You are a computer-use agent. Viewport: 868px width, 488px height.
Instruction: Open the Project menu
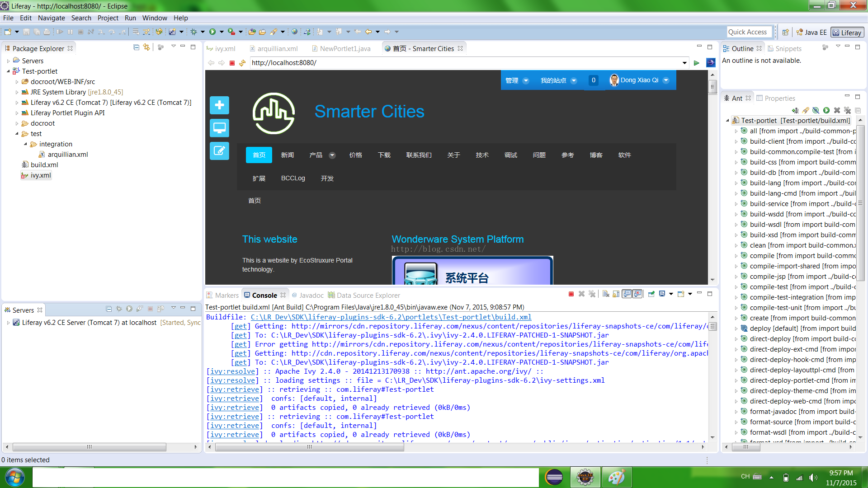[108, 18]
